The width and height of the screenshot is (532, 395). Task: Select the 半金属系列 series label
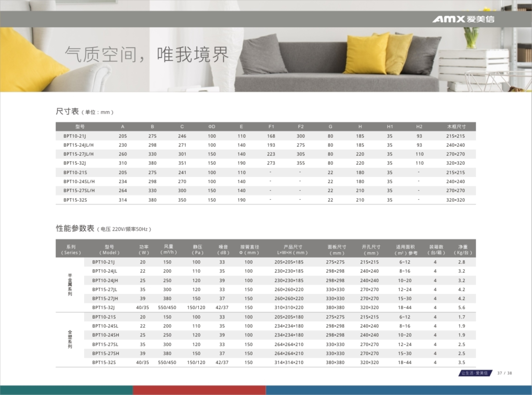click(70, 285)
